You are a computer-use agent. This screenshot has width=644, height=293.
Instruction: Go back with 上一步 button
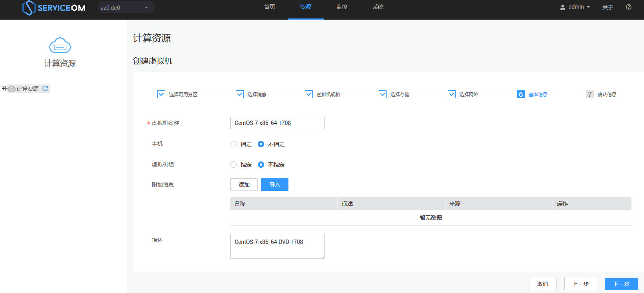pos(581,284)
